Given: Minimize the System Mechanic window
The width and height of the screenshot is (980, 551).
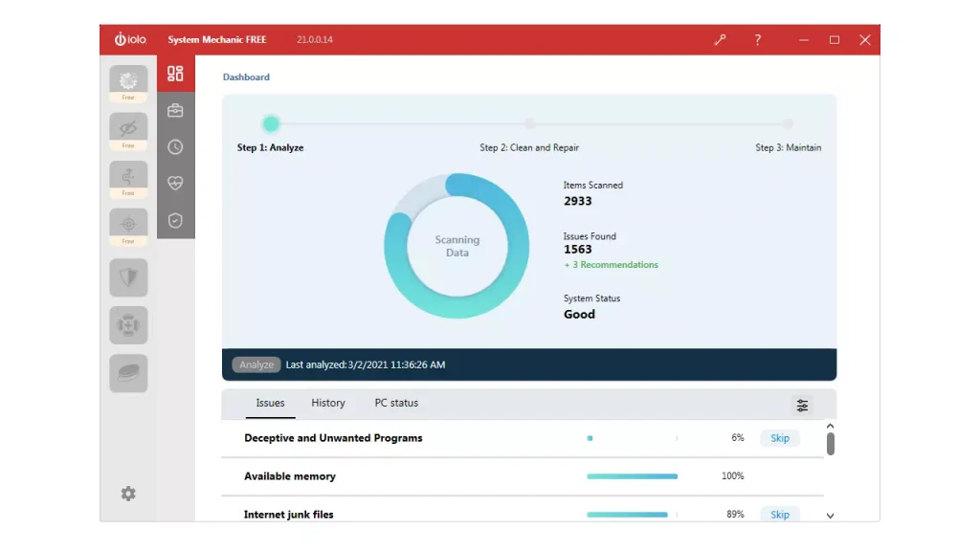Looking at the screenshot, I should click(804, 40).
